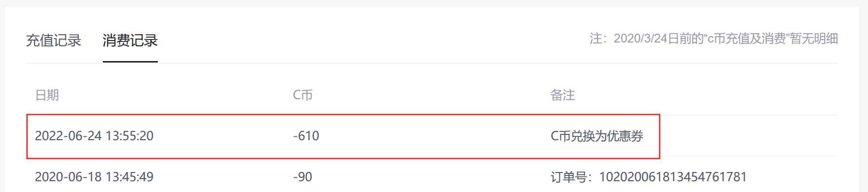Click order number 102020061813454761781
Viewport: 868px width, 192px height.
point(673,177)
